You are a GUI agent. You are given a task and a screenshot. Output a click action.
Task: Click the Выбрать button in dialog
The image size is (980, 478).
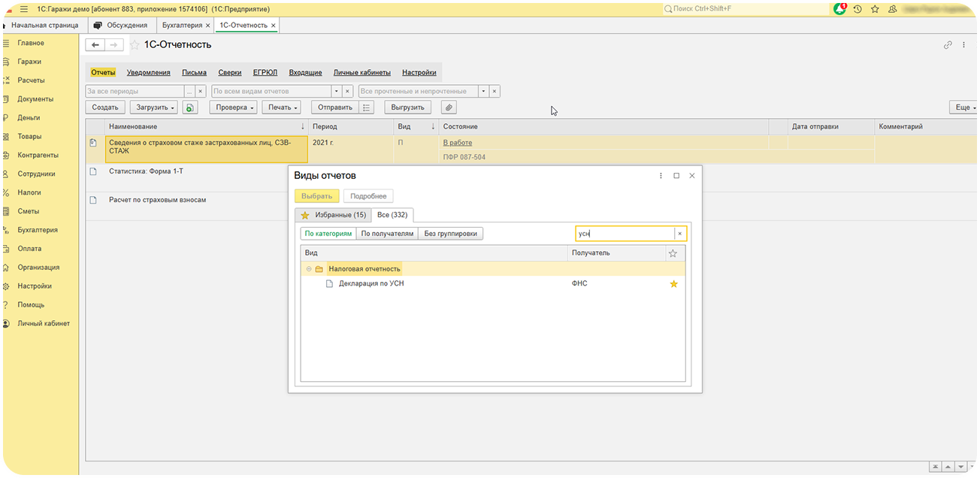(x=316, y=196)
